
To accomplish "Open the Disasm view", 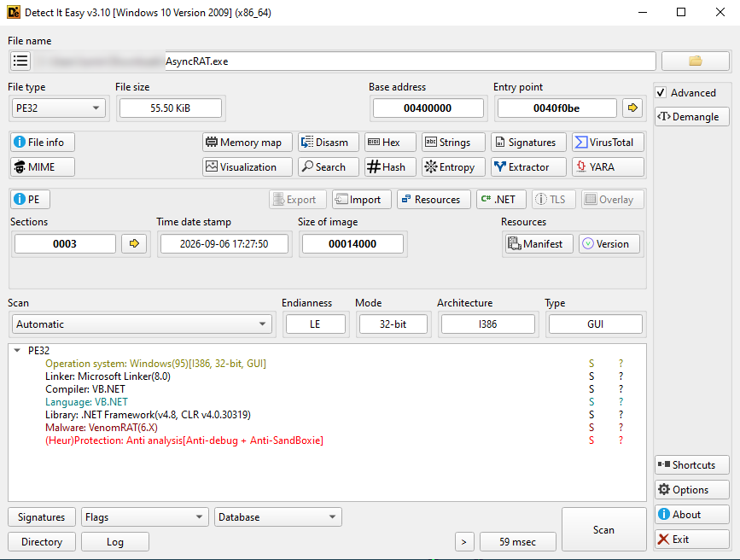I will (328, 142).
